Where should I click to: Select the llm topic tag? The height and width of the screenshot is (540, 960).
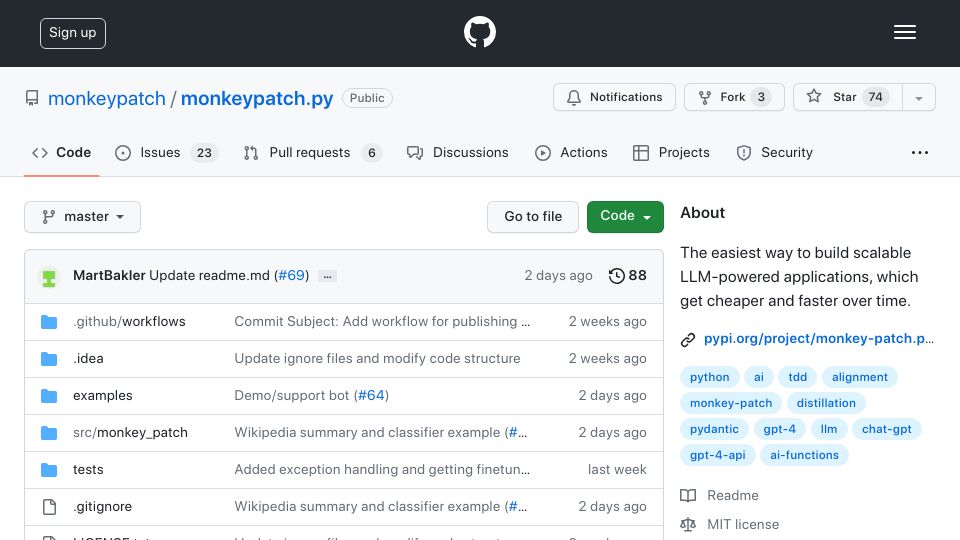[828, 429]
